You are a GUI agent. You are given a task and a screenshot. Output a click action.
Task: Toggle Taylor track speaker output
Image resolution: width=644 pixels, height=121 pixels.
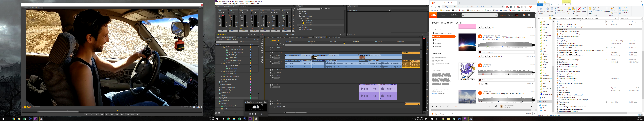270,101
